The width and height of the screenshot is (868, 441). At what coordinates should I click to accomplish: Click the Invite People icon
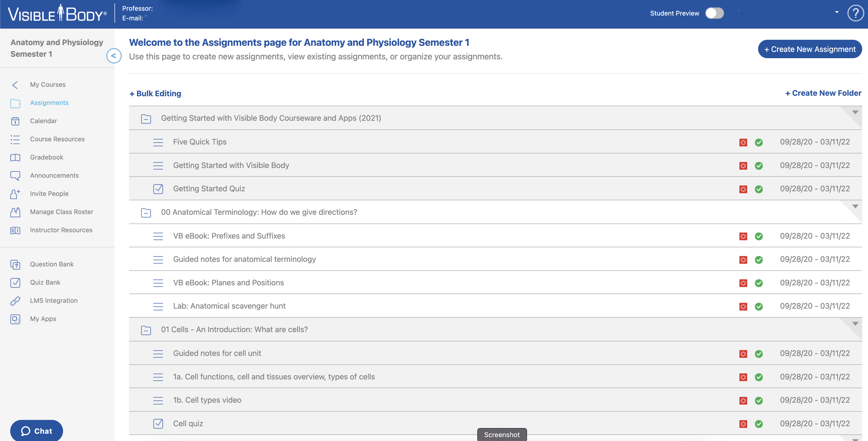[15, 194]
